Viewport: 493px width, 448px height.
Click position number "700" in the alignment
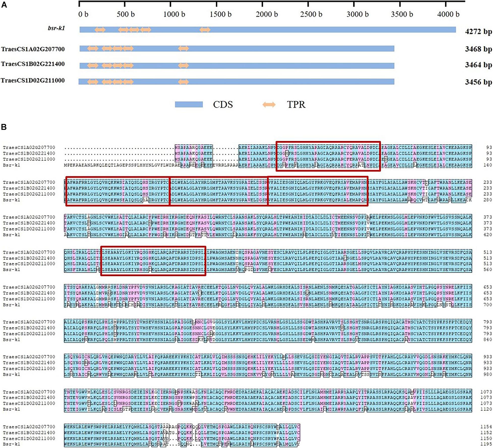coord(488,305)
